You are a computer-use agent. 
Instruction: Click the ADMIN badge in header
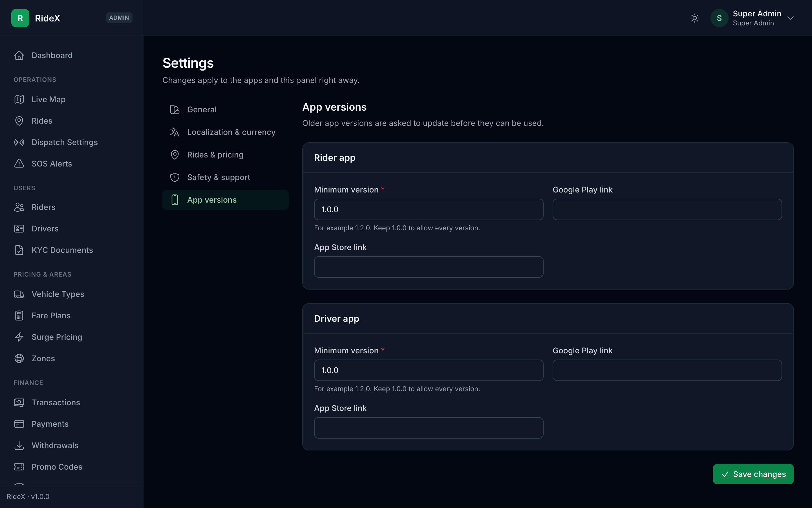tap(119, 18)
